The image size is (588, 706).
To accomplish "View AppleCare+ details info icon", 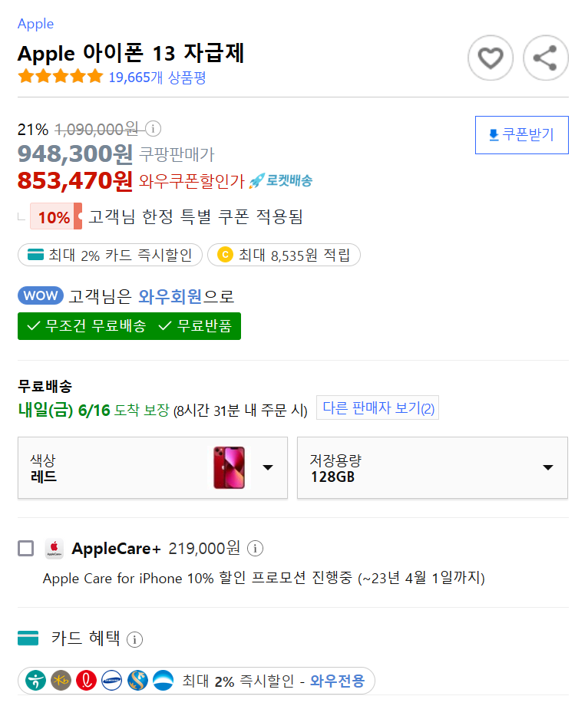I will tap(256, 549).
